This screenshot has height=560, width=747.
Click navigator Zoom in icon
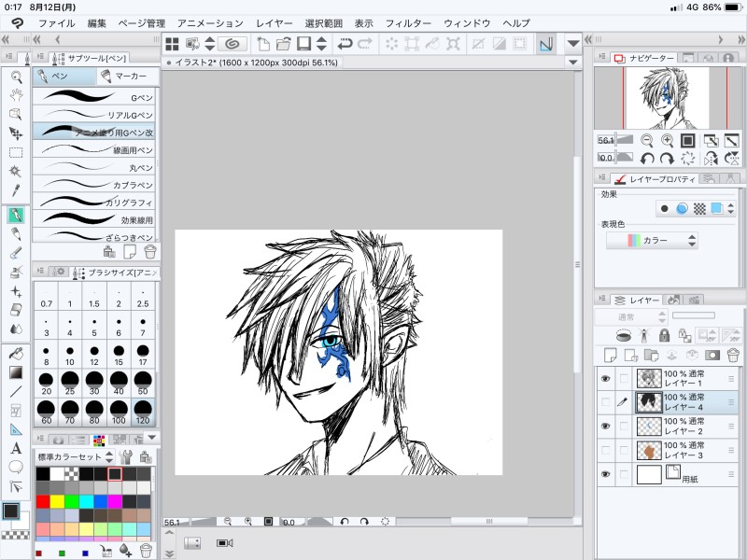[667, 141]
